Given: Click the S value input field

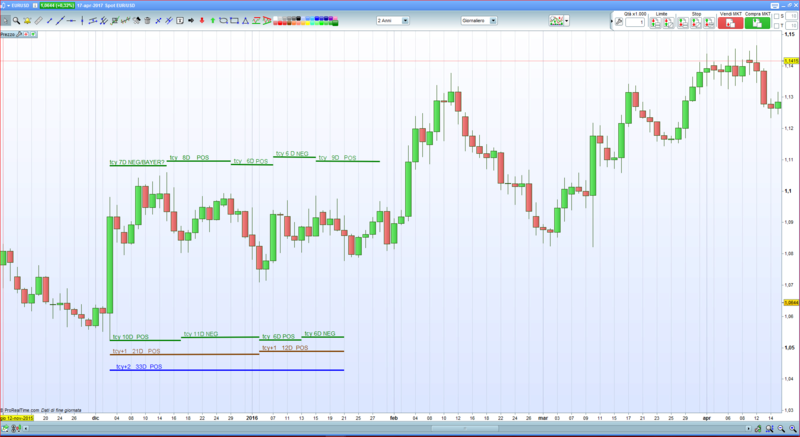Looking at the screenshot, I should (791, 16).
